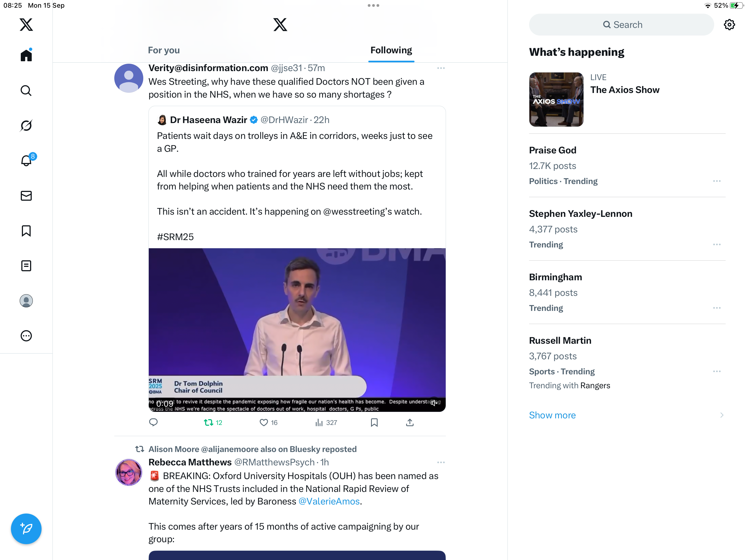
Task: Open more options for Praise God trend
Action: (717, 181)
